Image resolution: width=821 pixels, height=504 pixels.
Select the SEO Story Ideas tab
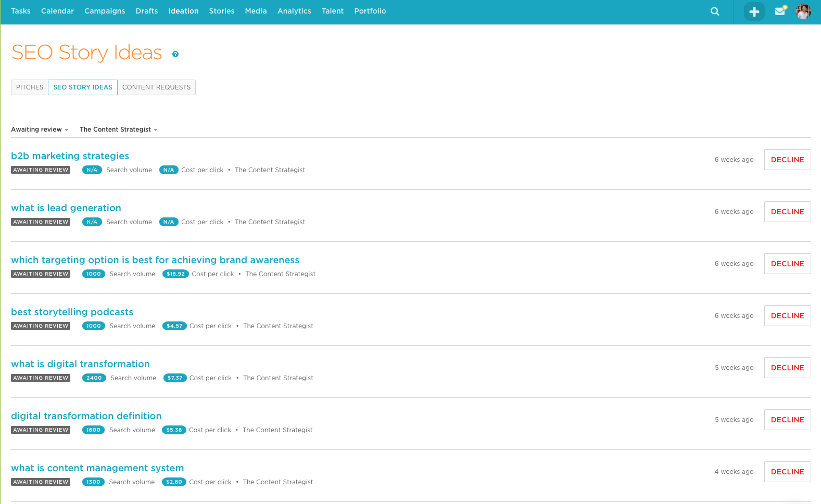point(83,87)
